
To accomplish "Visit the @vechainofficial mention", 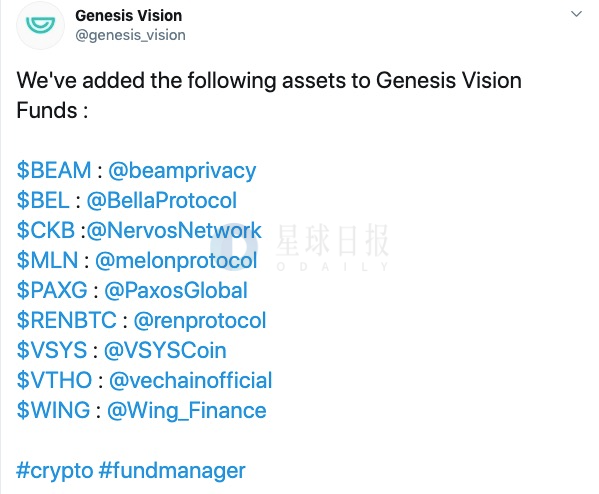I will coord(191,381).
